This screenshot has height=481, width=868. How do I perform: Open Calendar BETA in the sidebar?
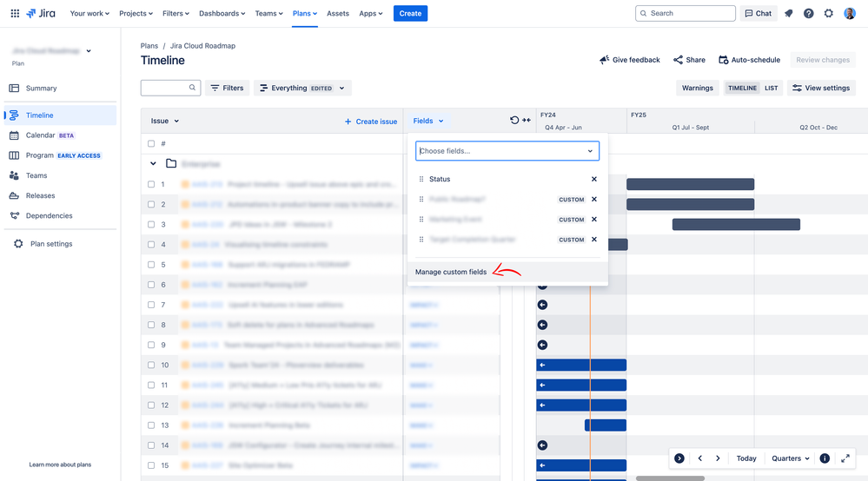point(60,135)
